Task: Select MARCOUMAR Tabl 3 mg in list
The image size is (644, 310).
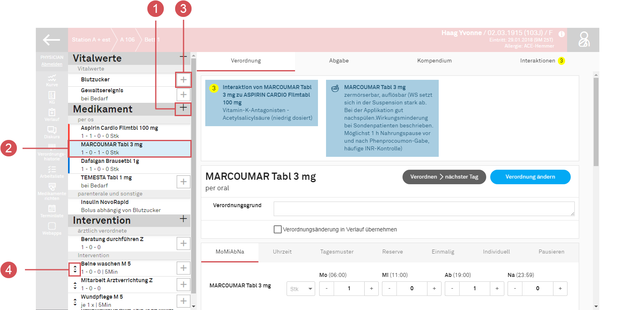Action: 130,149
